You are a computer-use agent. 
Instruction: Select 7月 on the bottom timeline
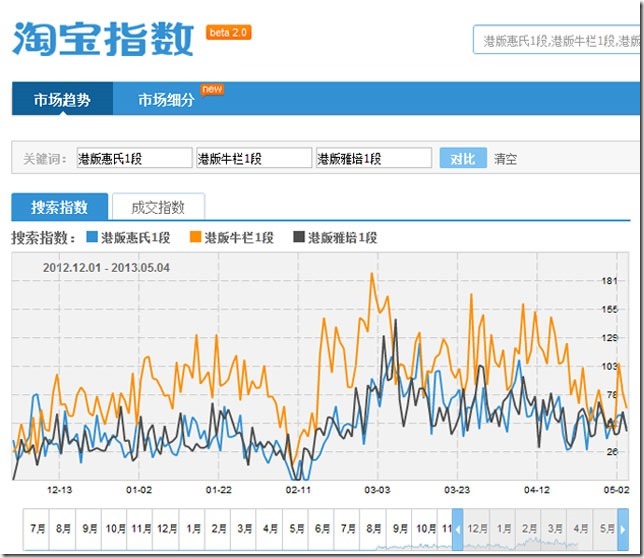[37, 528]
